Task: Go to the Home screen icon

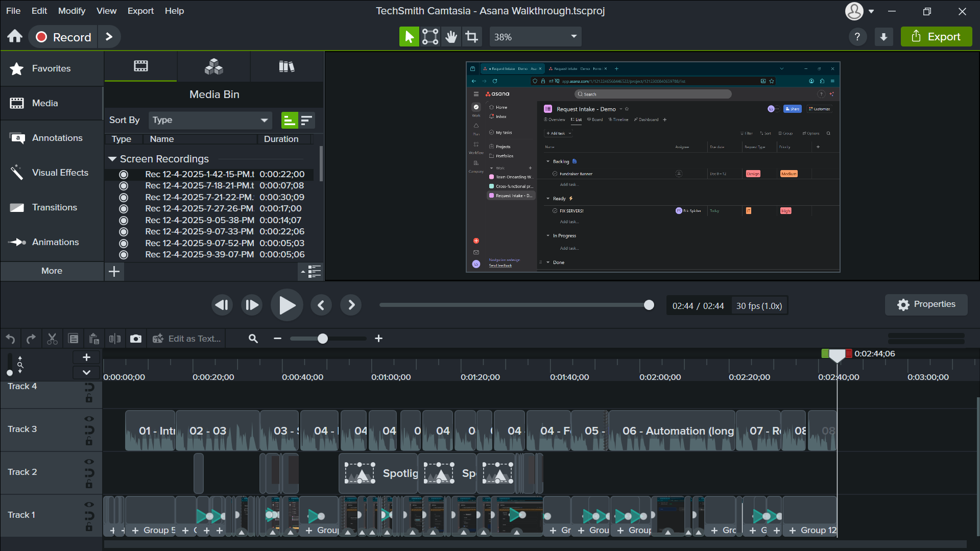Action: 15,36
